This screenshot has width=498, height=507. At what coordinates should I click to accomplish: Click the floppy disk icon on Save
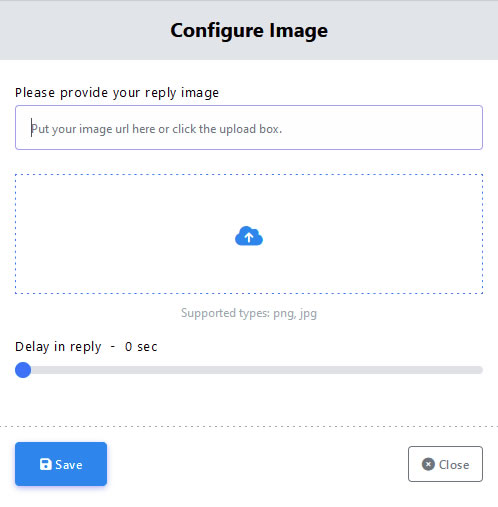click(x=46, y=464)
